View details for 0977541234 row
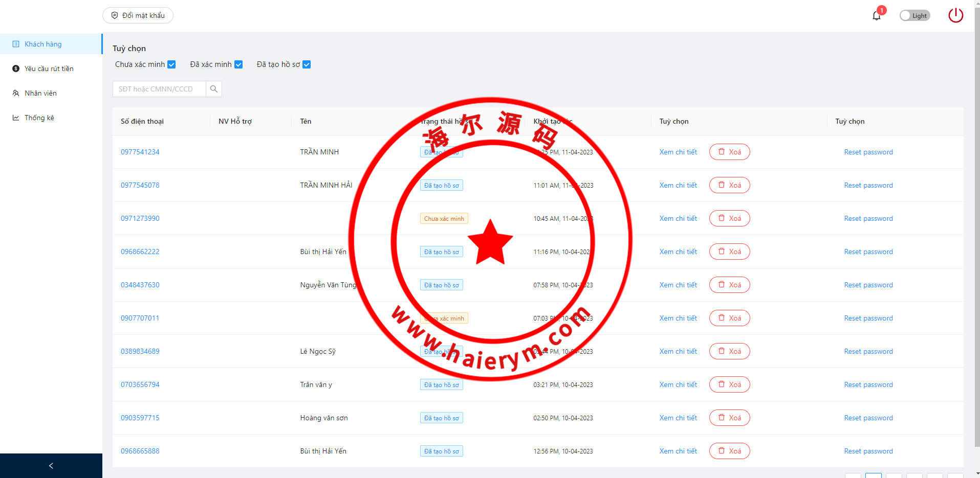The image size is (980, 478). 678,152
